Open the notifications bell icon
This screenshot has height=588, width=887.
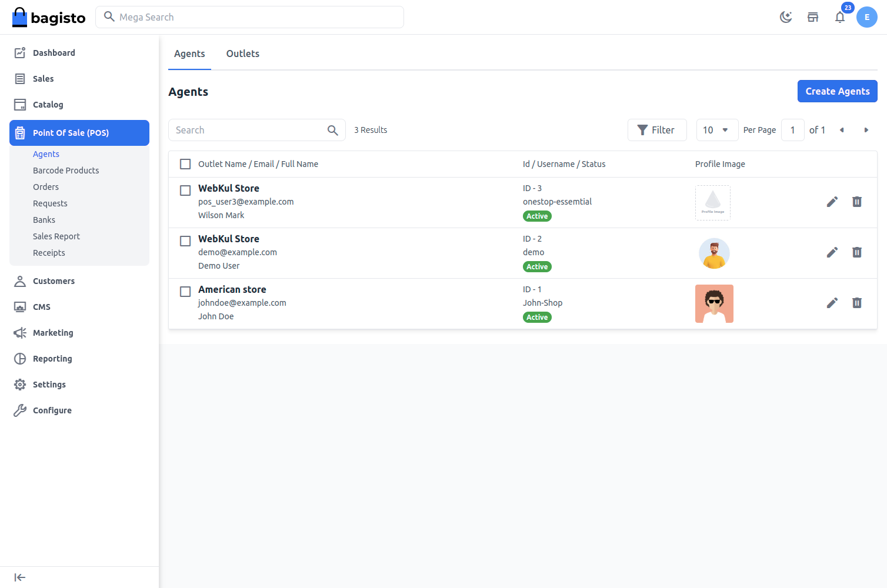(x=840, y=17)
